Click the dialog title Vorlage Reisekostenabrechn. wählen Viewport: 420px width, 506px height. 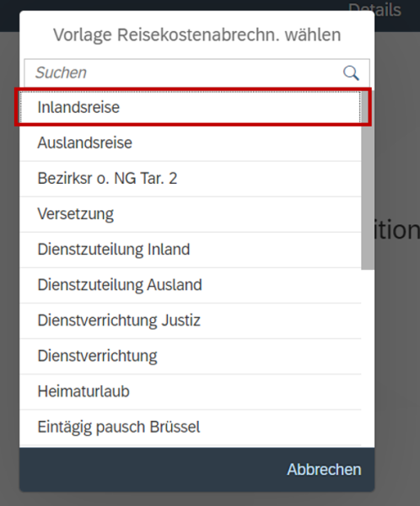point(197,35)
